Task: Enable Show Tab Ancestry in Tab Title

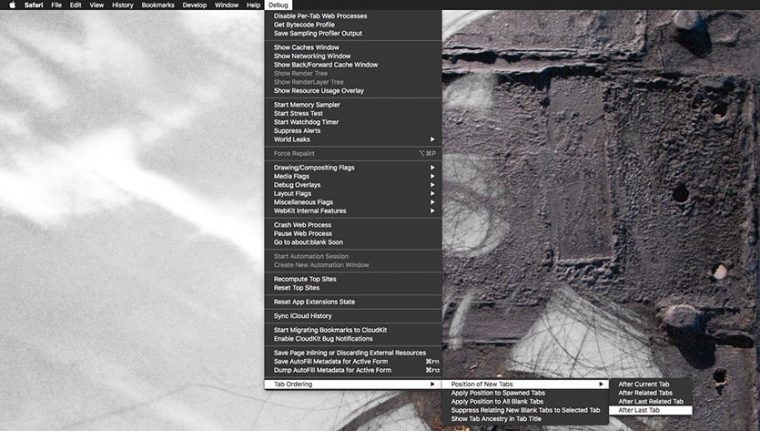Action: click(x=525, y=419)
